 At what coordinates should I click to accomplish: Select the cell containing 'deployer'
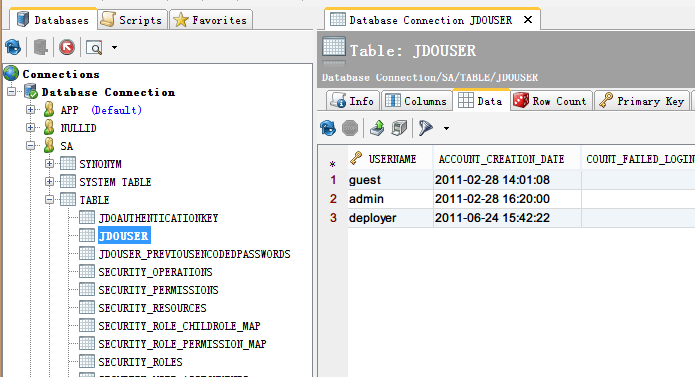[390, 218]
